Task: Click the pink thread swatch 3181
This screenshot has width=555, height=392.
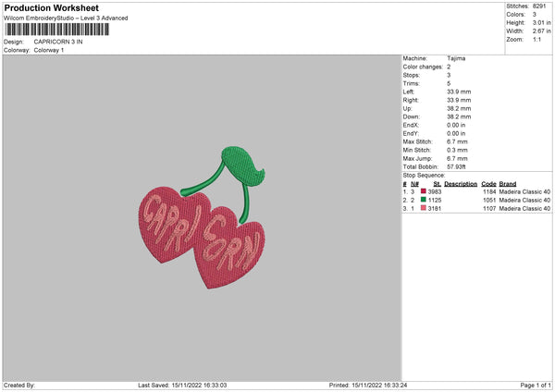Action: (423, 208)
